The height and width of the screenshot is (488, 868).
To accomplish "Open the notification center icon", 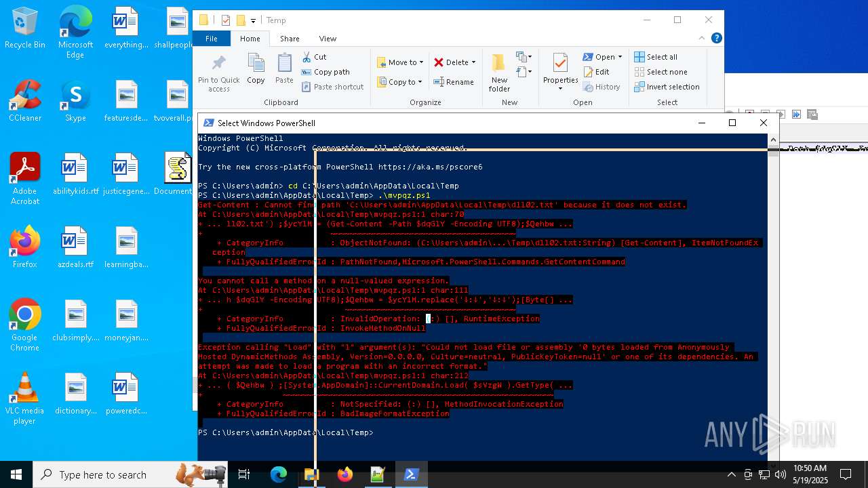I will pos(846,474).
